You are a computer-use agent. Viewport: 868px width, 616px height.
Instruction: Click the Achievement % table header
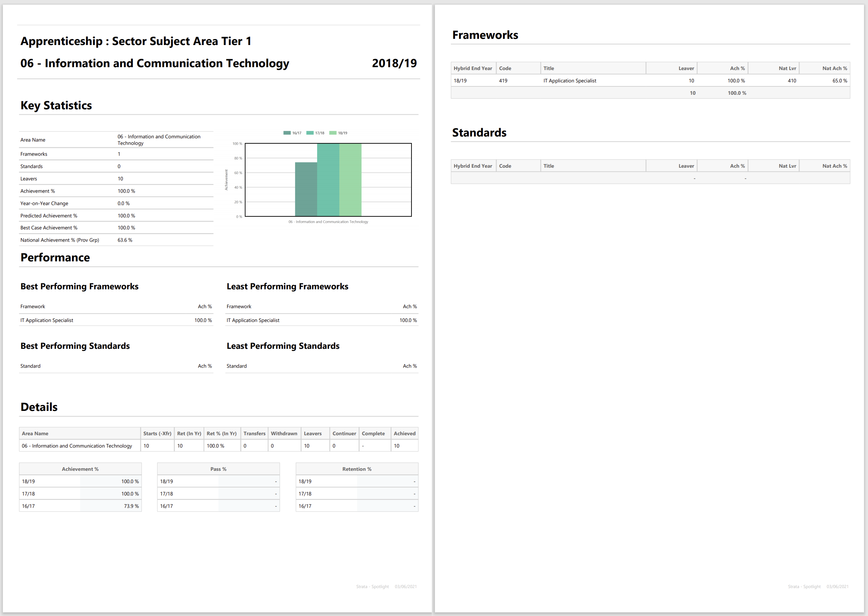click(x=80, y=469)
